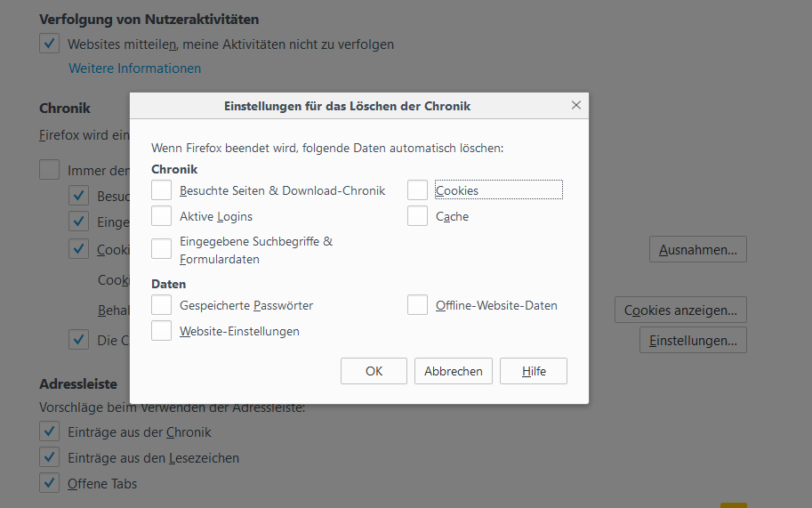
Task: Check Gespeicherte Passwörter under Daten
Action: [162, 305]
